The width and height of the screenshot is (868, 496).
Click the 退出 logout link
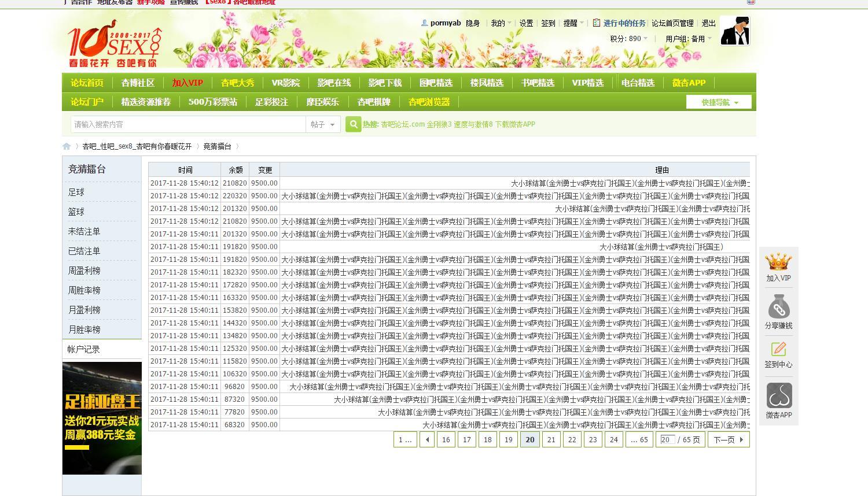tap(708, 23)
